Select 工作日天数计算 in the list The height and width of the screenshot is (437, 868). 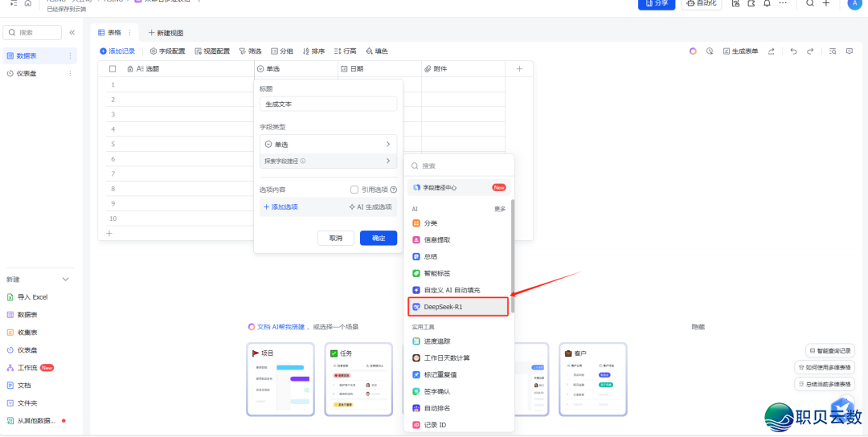pyautogui.click(x=458, y=357)
